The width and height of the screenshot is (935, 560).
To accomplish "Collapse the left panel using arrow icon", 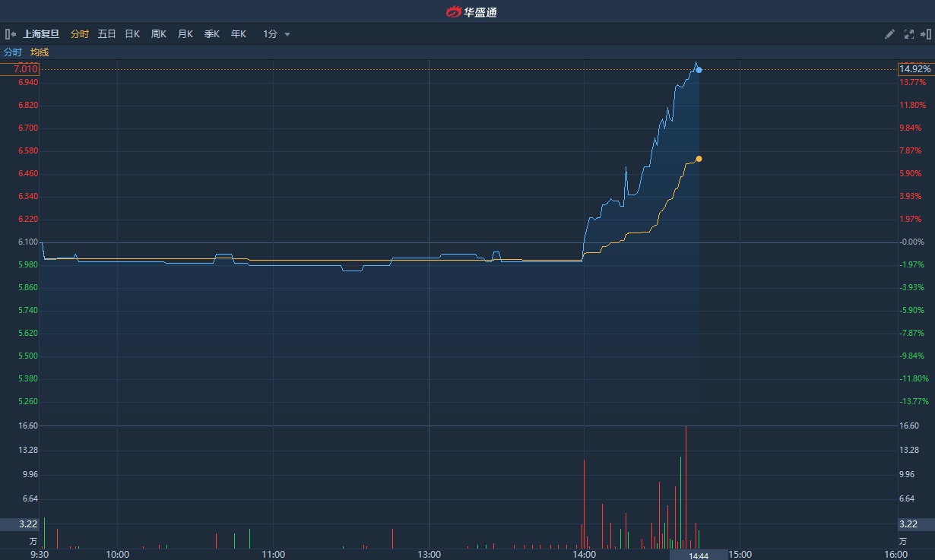I will [11, 34].
